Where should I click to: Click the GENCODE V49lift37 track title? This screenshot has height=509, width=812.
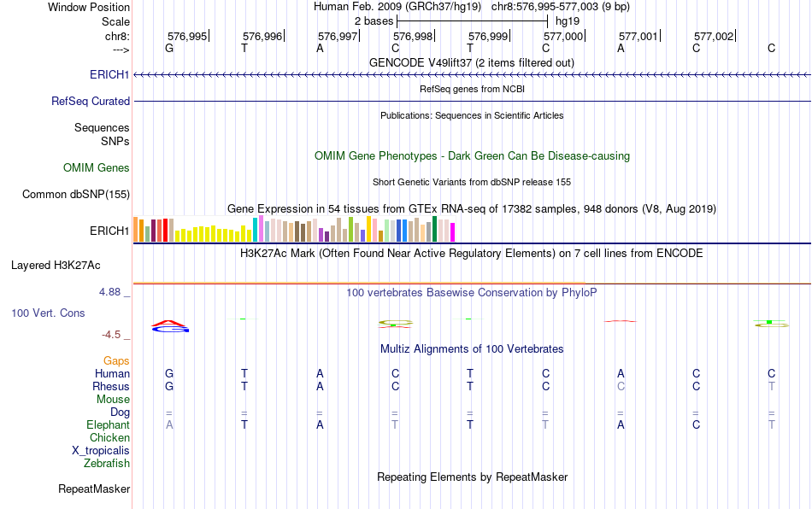click(472, 62)
